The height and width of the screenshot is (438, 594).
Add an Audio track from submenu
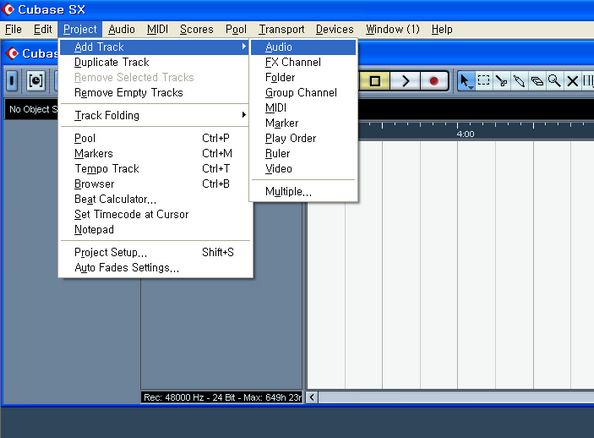point(303,47)
